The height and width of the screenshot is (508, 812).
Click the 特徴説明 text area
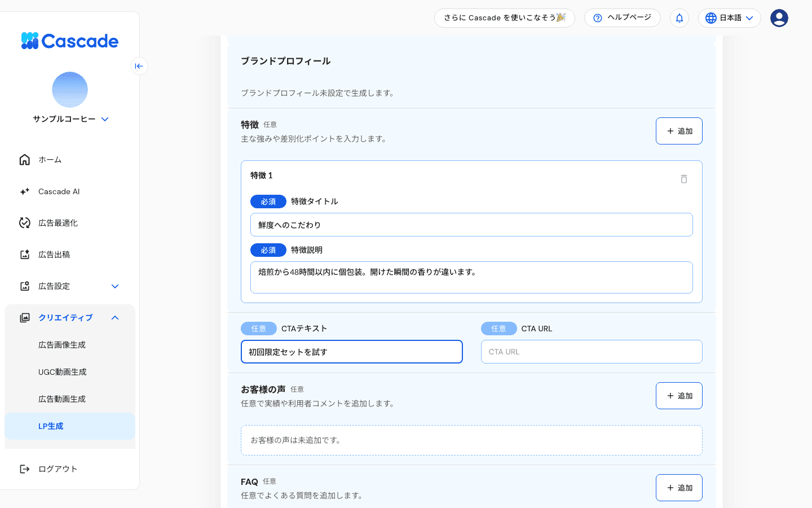click(471, 277)
